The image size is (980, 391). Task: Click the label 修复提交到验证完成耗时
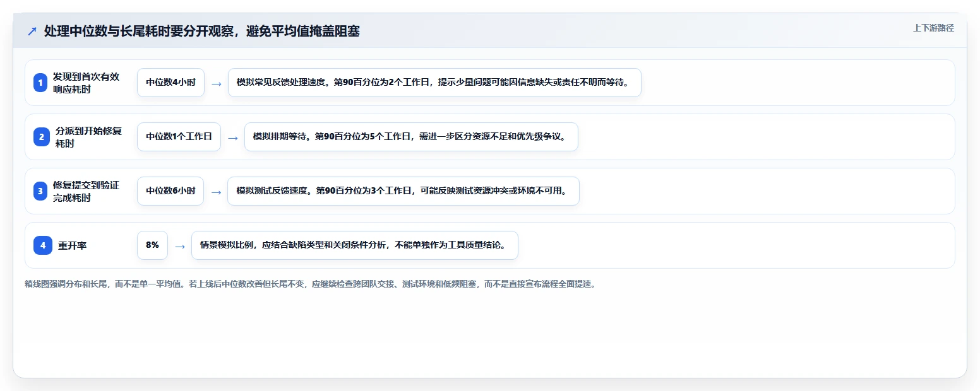pyautogui.click(x=87, y=191)
